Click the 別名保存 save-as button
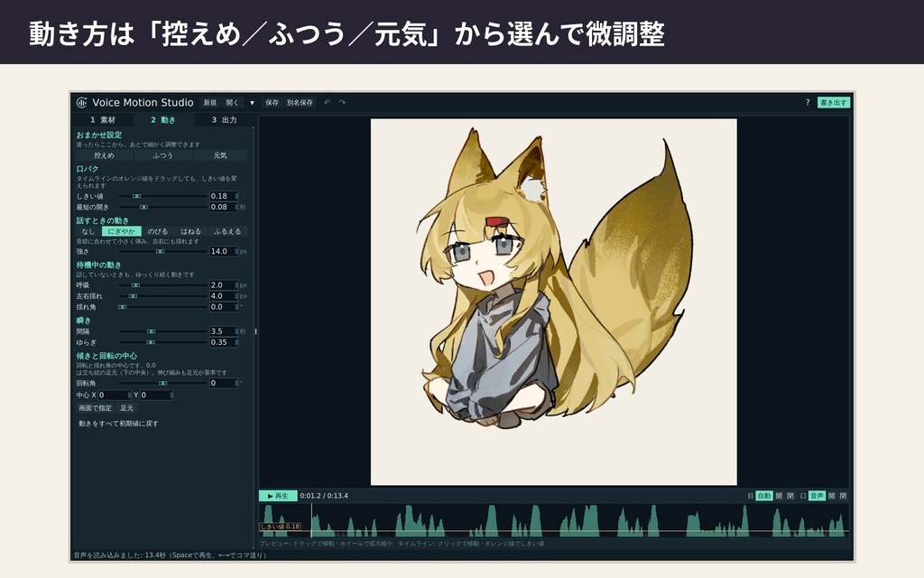The image size is (924, 578). tap(300, 103)
